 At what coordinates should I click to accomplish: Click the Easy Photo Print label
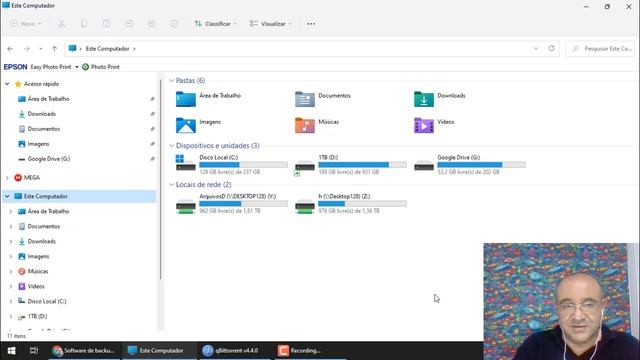(x=51, y=67)
